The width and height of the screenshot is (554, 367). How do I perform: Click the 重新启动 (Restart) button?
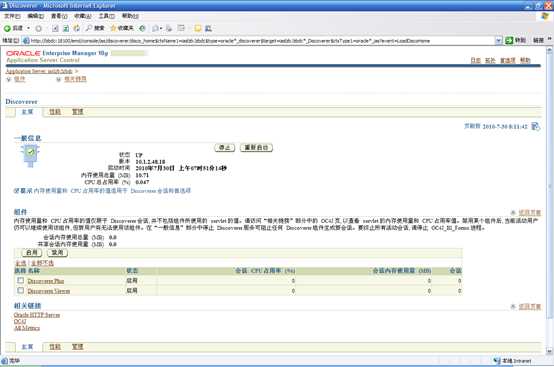(x=256, y=148)
